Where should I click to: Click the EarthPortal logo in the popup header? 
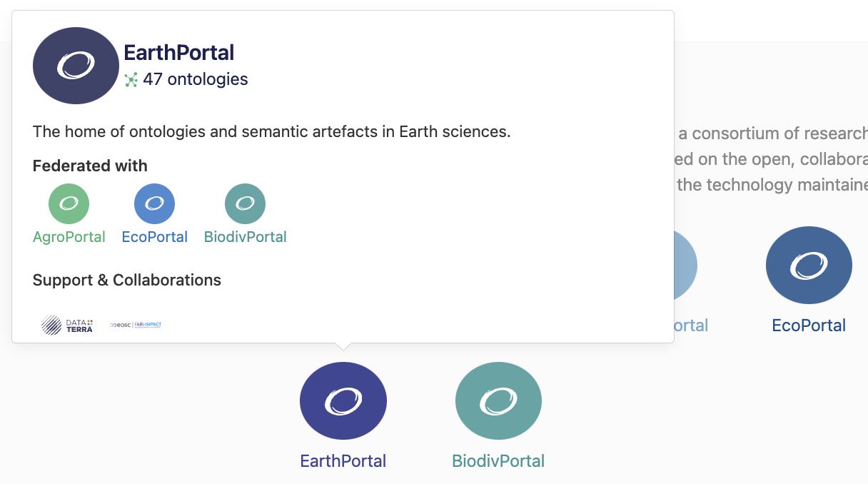(x=76, y=65)
